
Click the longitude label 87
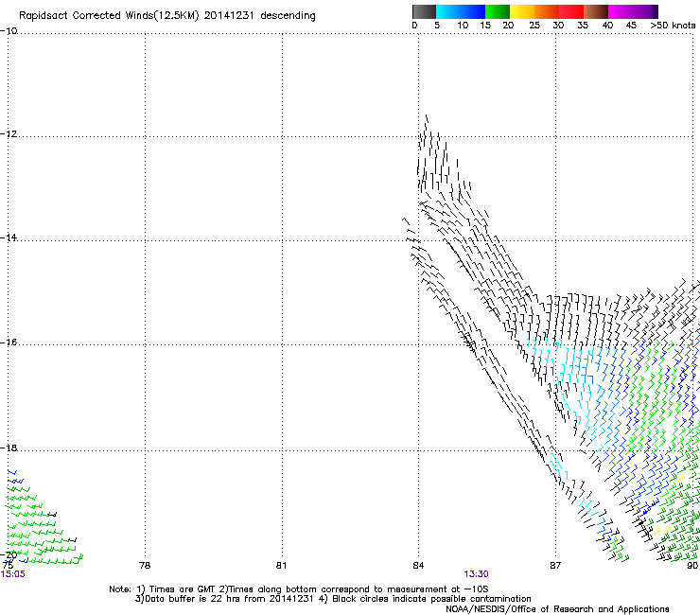[x=555, y=566]
